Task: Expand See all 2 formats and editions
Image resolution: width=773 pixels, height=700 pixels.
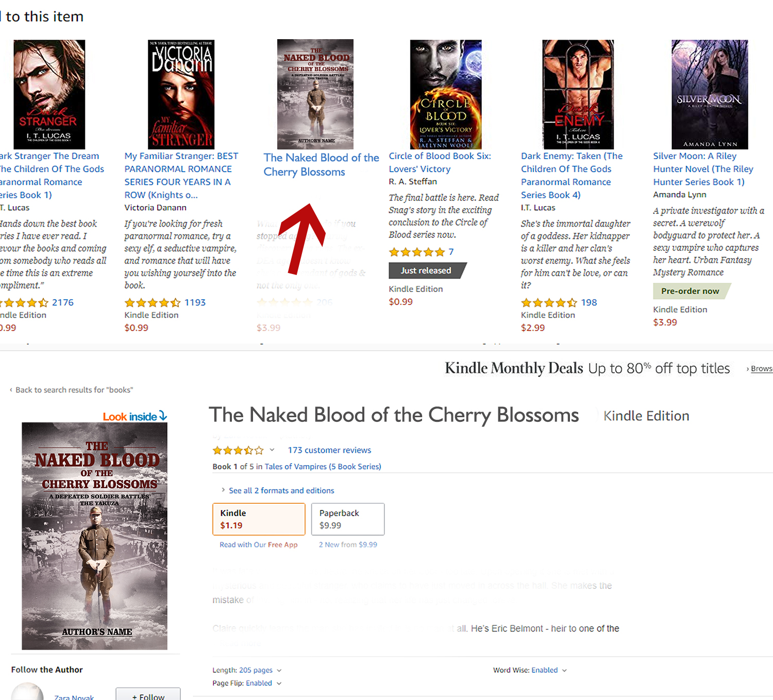Action: pyautogui.click(x=281, y=491)
